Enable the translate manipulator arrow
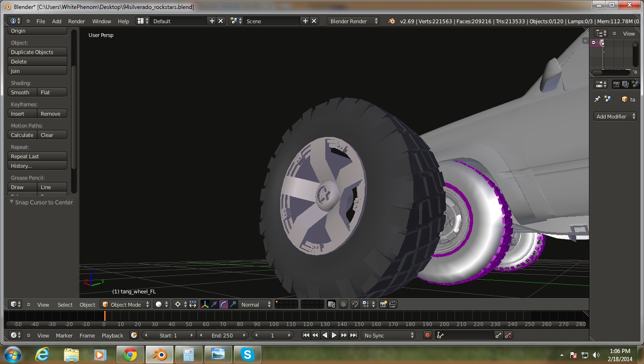The image size is (644, 364). coord(214,304)
